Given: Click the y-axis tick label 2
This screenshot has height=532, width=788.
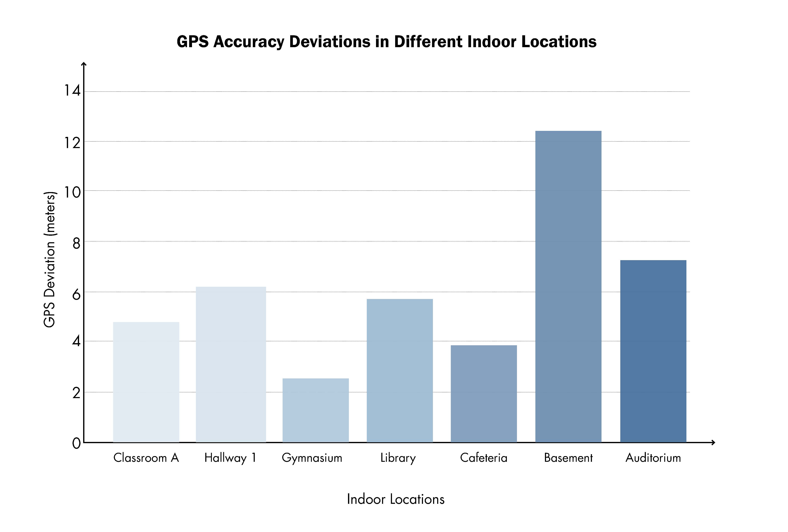Looking at the screenshot, I should point(76,393).
